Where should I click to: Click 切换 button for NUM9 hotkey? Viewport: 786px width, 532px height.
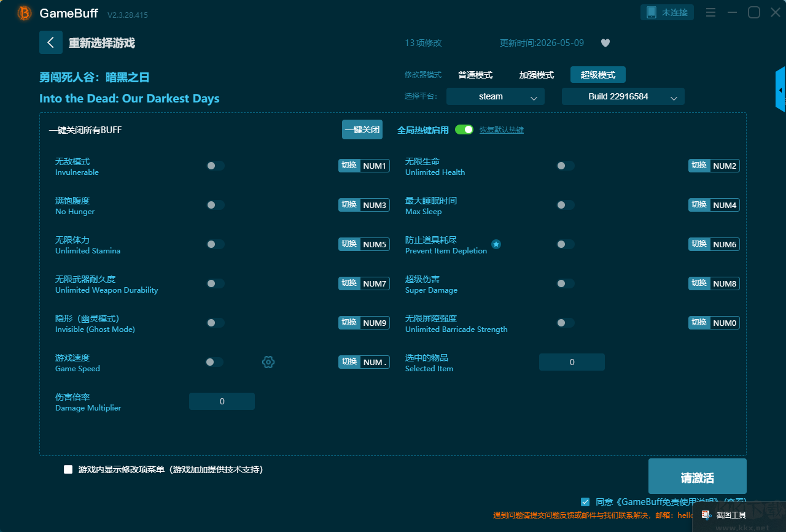pos(349,323)
